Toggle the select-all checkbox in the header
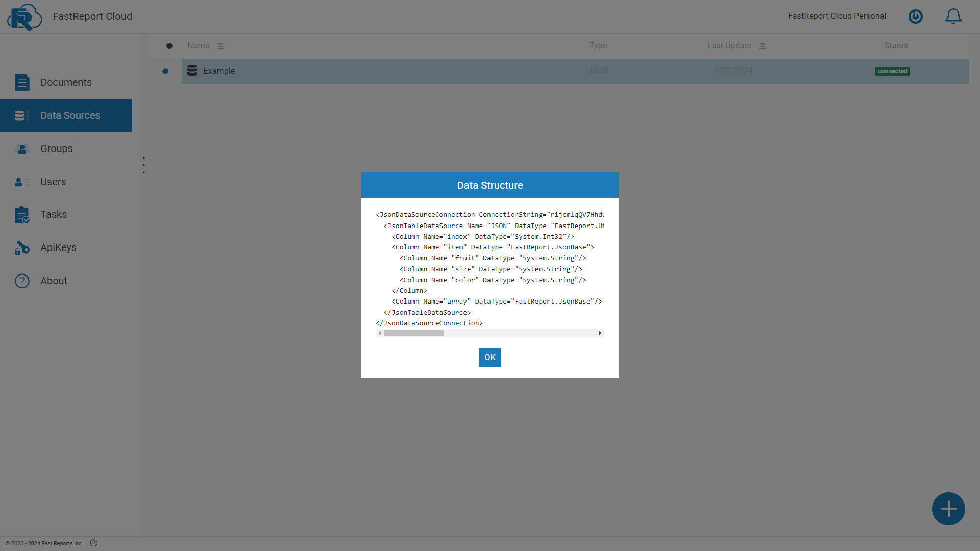 (x=169, y=46)
